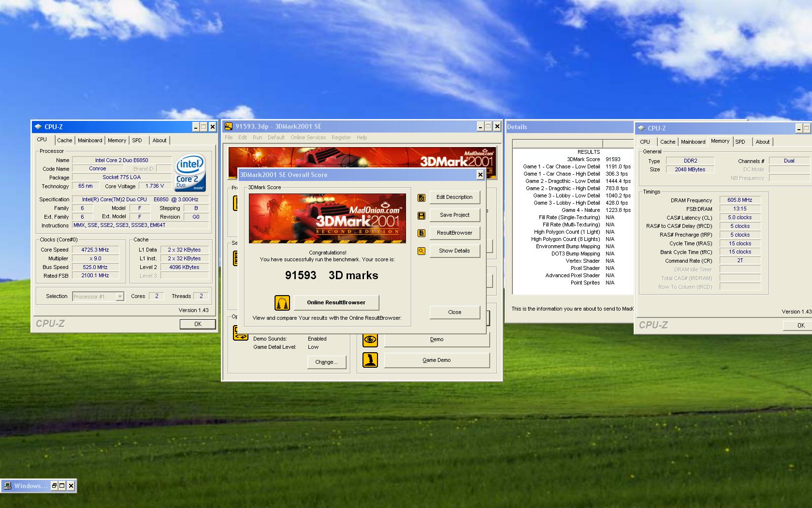Click the FSB:DRAM 13:15 ratio field
Image resolution: width=812 pixels, height=508 pixels.
tap(740, 209)
